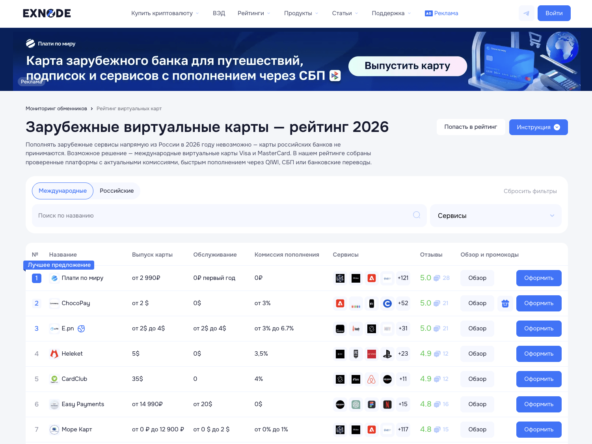This screenshot has width=592, height=444.
Task: Click E.pn row logo icon
Action: coord(54,328)
